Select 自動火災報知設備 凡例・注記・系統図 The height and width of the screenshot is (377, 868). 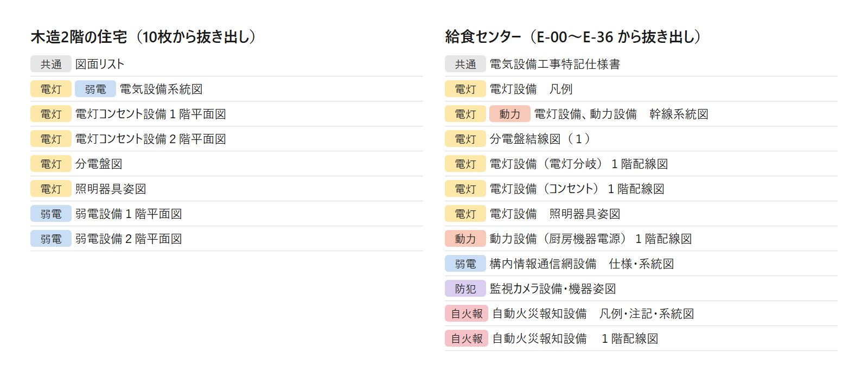593,314
